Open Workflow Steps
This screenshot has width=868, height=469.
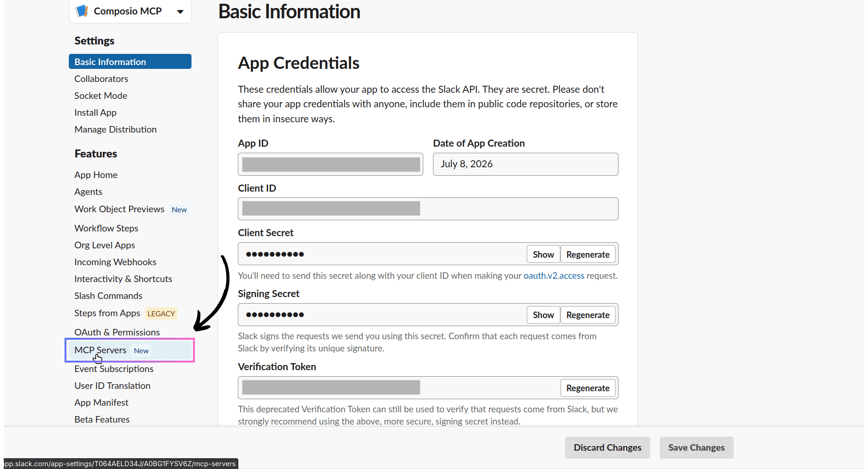tap(106, 228)
